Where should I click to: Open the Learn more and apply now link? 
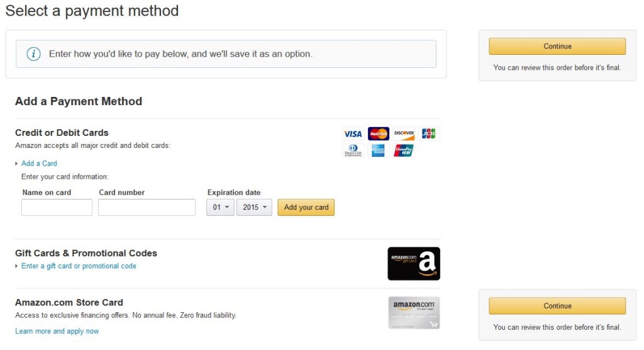(57, 331)
